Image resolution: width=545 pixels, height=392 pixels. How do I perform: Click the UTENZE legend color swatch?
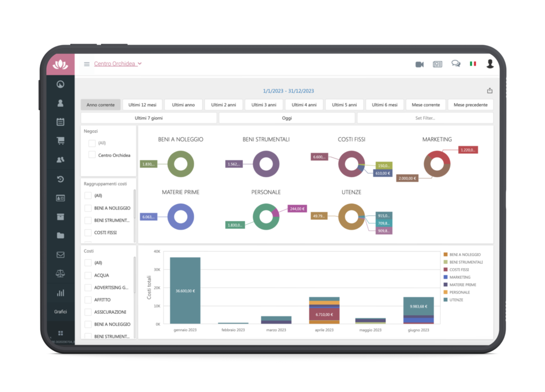(445, 300)
